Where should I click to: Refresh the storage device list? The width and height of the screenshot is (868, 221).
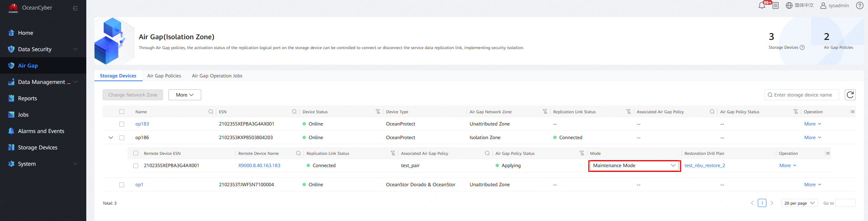850,95
